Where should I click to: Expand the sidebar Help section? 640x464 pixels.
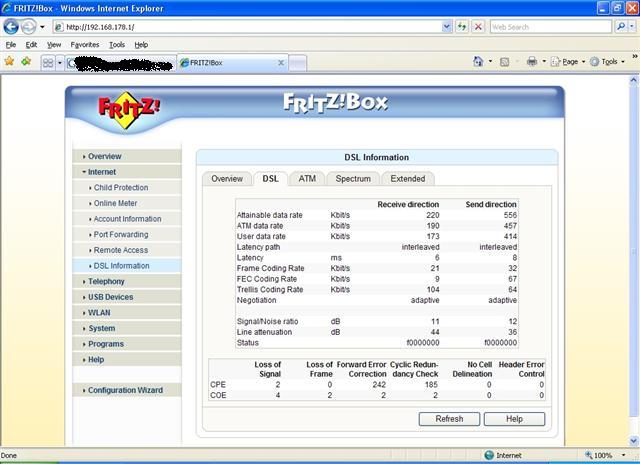(127, 360)
